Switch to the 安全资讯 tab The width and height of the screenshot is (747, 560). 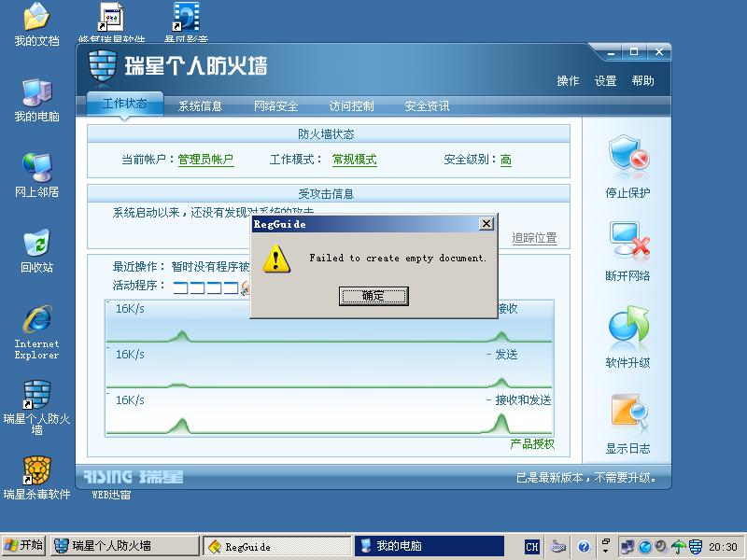click(427, 105)
